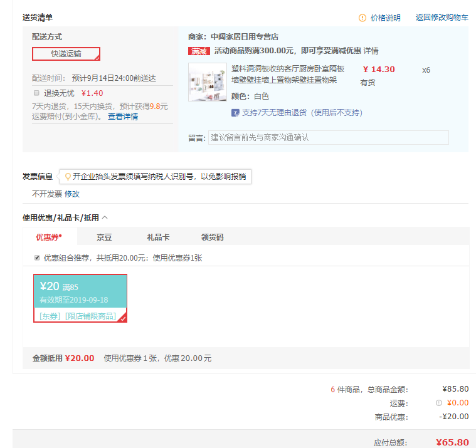Click the shipping fee info icon near ¥0.00
476x448 pixels.
point(438,403)
